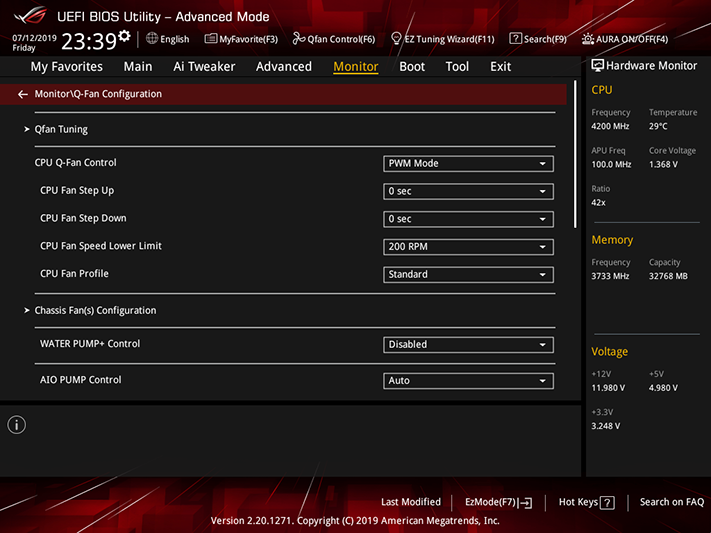Viewport: 711px width, 533px height.
Task: Select the CPU Fan Step Up label
Action: tap(77, 191)
